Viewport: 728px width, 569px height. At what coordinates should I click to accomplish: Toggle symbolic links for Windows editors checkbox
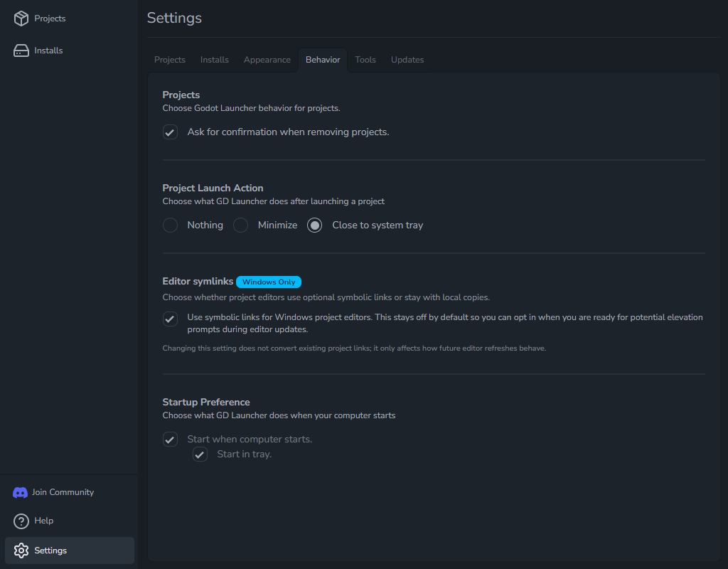click(x=170, y=319)
